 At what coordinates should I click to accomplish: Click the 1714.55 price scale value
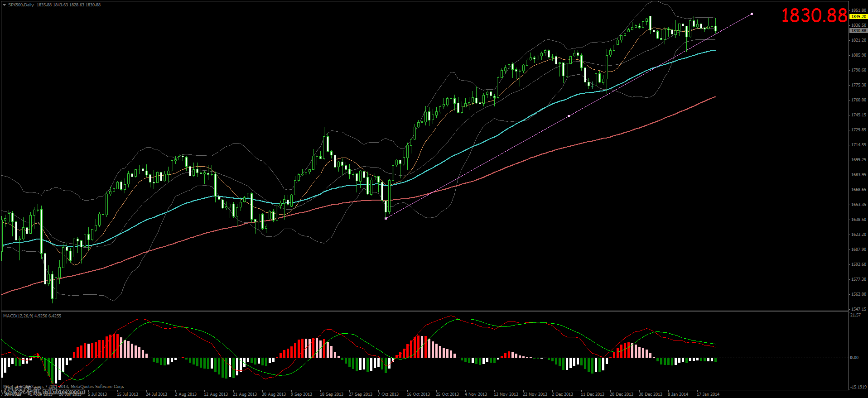(858, 145)
